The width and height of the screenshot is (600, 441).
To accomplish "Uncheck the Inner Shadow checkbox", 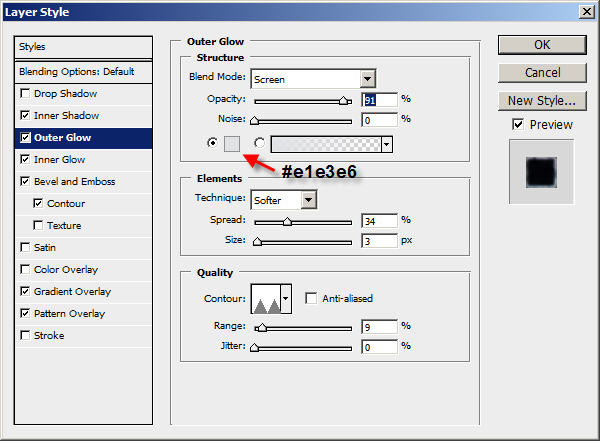I will [x=25, y=115].
